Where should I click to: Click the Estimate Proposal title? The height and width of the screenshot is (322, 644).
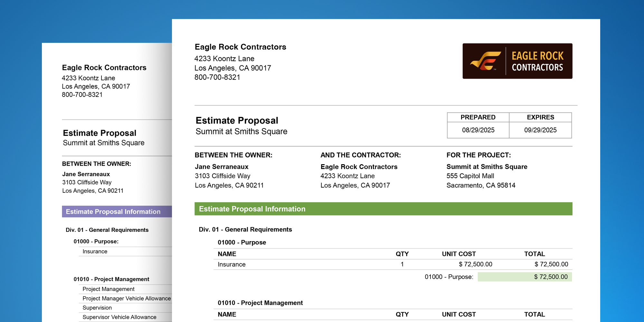[x=236, y=121]
